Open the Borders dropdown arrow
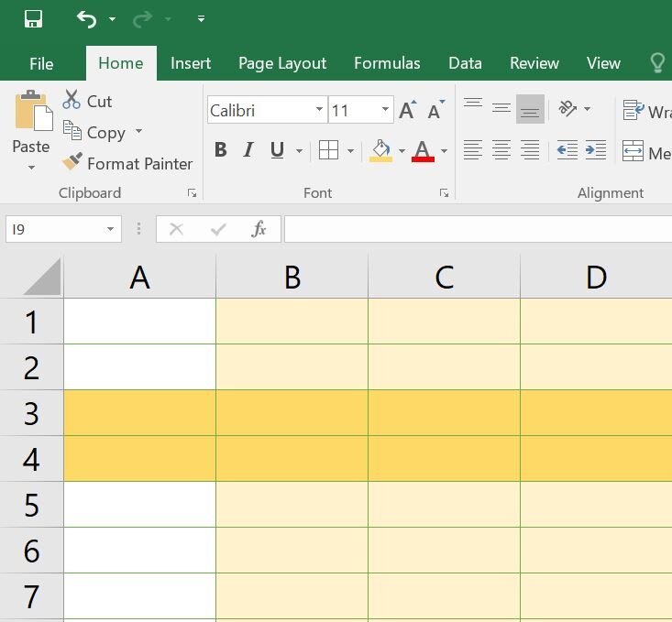The image size is (672, 622). (x=350, y=151)
